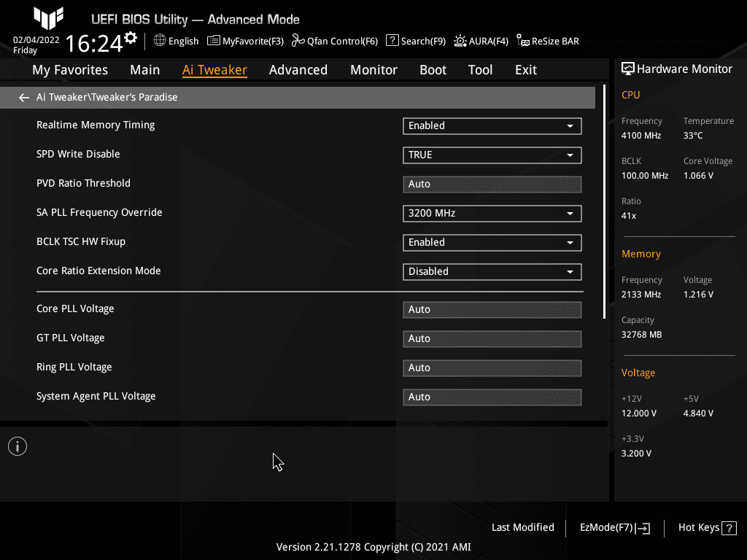
Task: Click GT PLL Voltage Auto field
Action: click(x=492, y=339)
